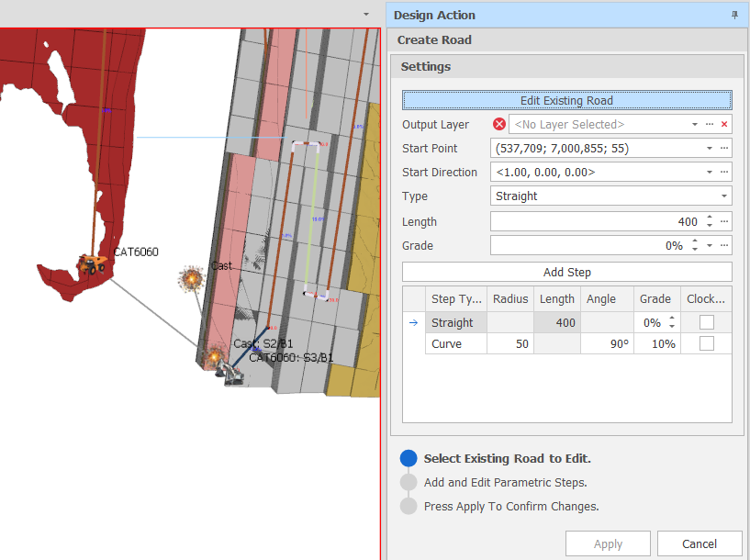Open Output Layer ellipsis options

point(710,125)
